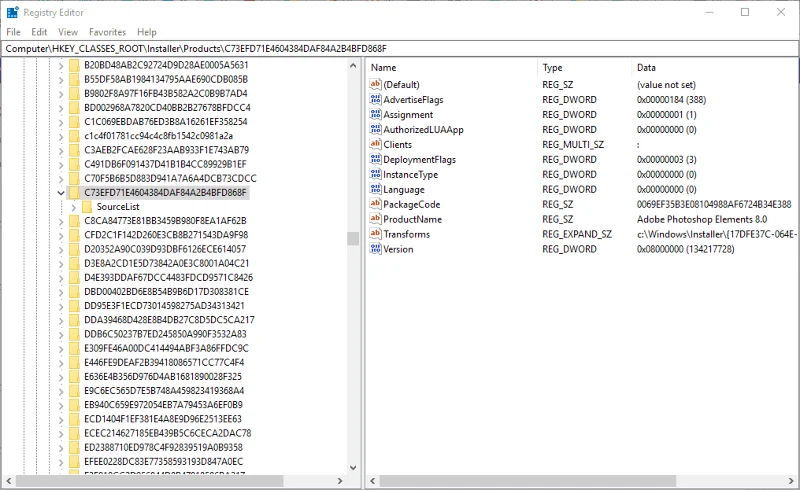Click the AdvertiseFlags DWORD value icon

pyautogui.click(x=376, y=100)
